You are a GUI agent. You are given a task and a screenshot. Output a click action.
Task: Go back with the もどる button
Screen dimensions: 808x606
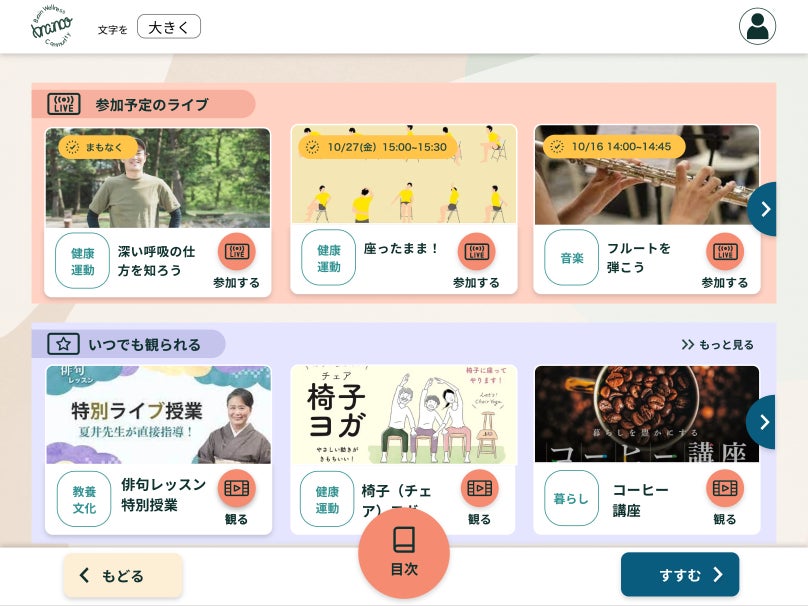(123, 575)
